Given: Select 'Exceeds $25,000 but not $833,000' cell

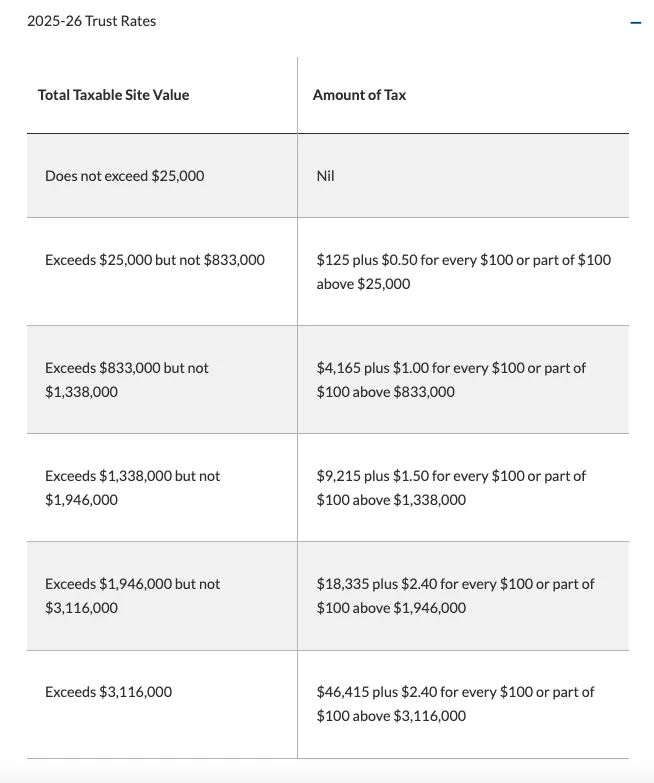Looking at the screenshot, I should pyautogui.click(x=155, y=260).
